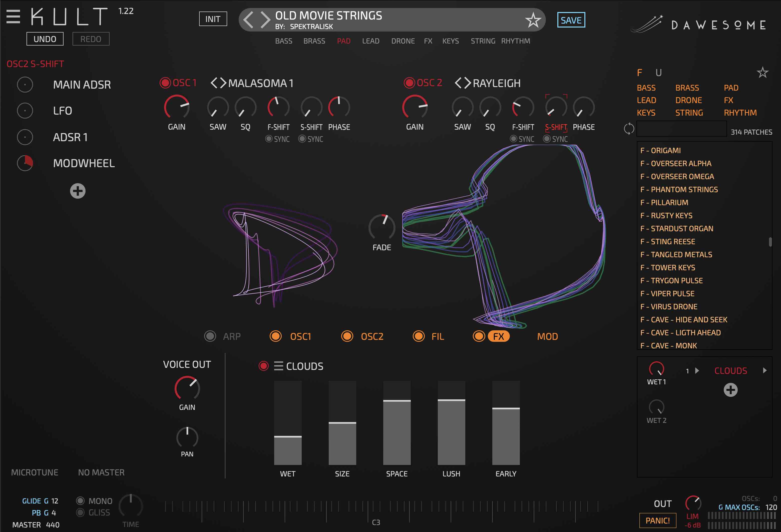Open the Old Movie Strings preset name
Screen dimensions: 781x532
point(328,16)
